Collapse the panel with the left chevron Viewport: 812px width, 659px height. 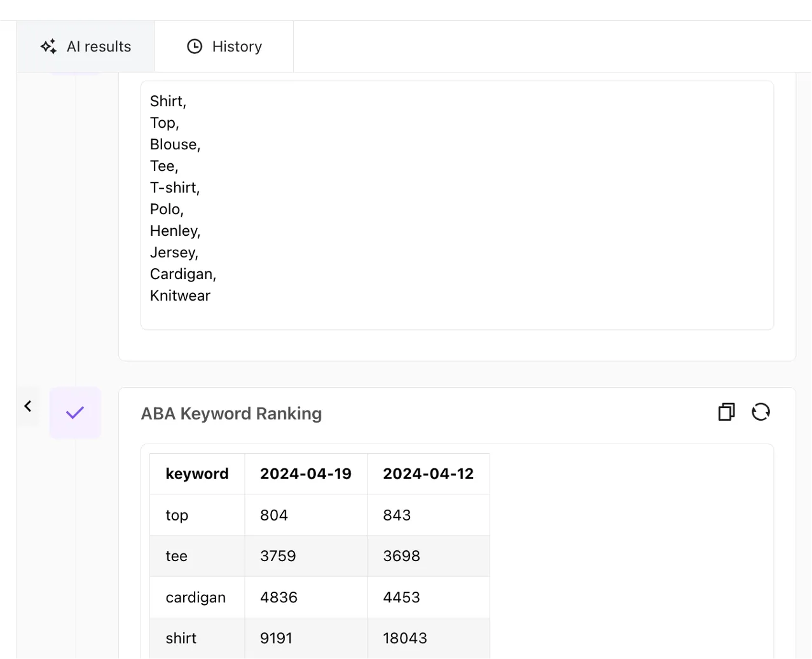coord(28,406)
